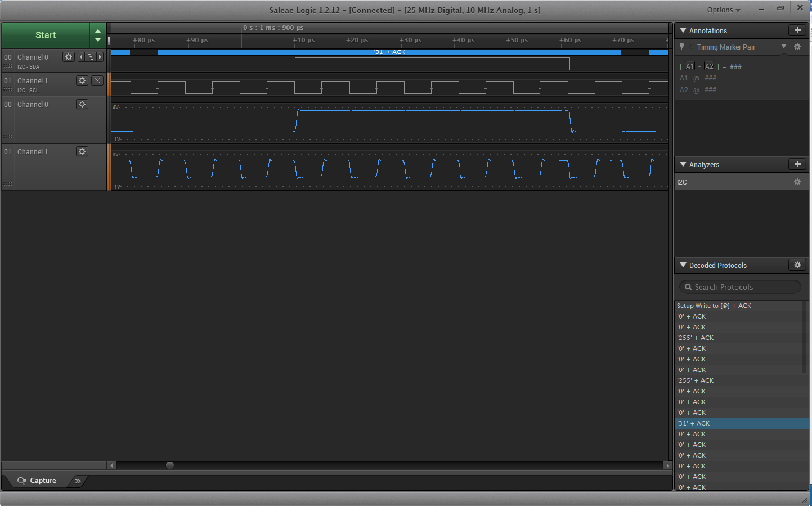The image size is (812, 506).
Task: Place timing marker A1
Action: tap(690, 66)
